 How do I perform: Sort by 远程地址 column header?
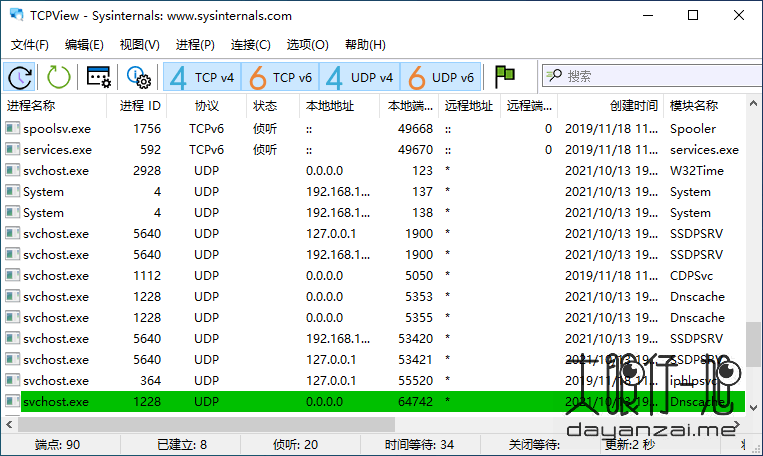[469, 106]
